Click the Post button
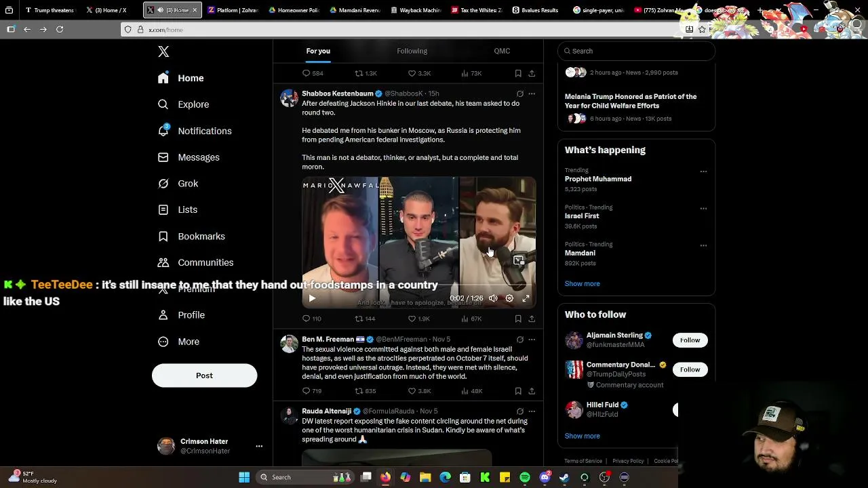 tap(204, 375)
